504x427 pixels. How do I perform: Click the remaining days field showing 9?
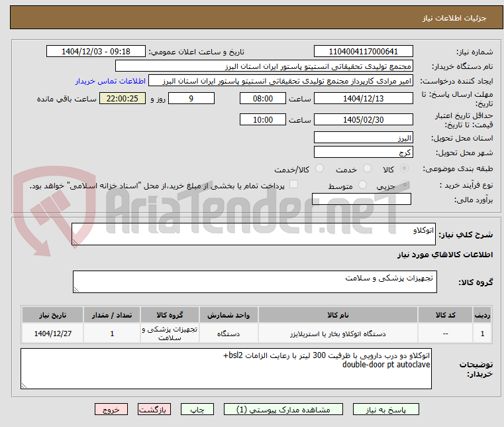pyautogui.click(x=191, y=99)
